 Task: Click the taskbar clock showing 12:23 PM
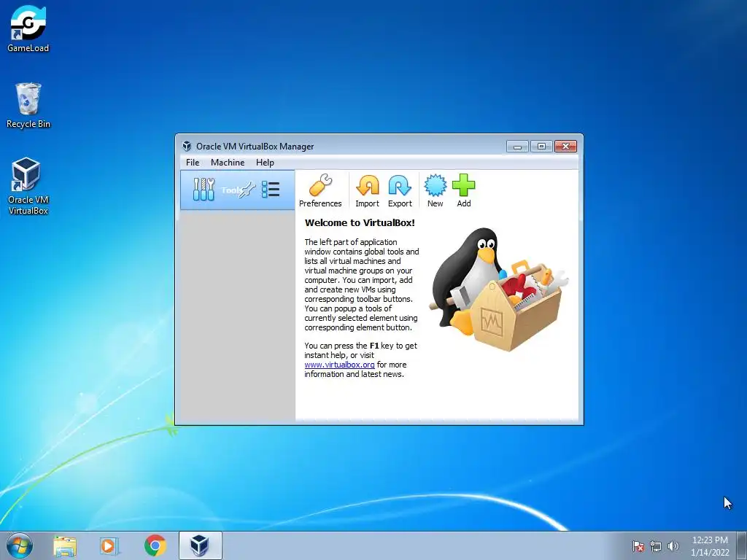(710, 546)
